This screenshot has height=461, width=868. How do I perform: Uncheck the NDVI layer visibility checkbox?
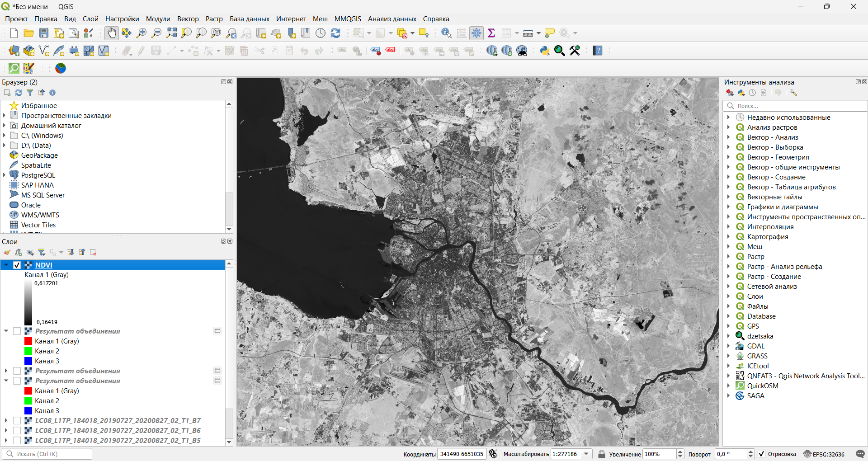coord(17,265)
